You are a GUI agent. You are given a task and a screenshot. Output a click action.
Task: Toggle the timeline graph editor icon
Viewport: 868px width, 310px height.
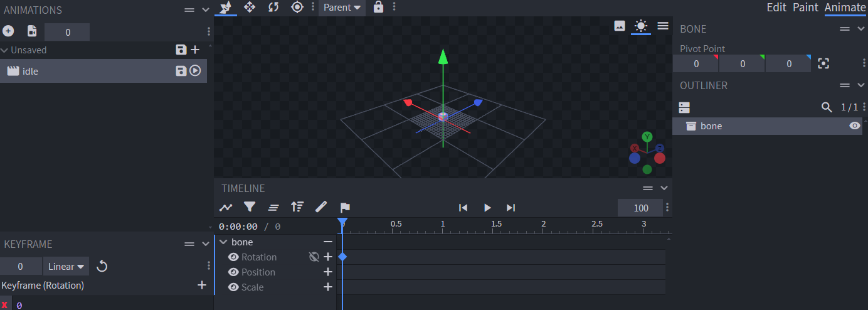pyautogui.click(x=226, y=207)
